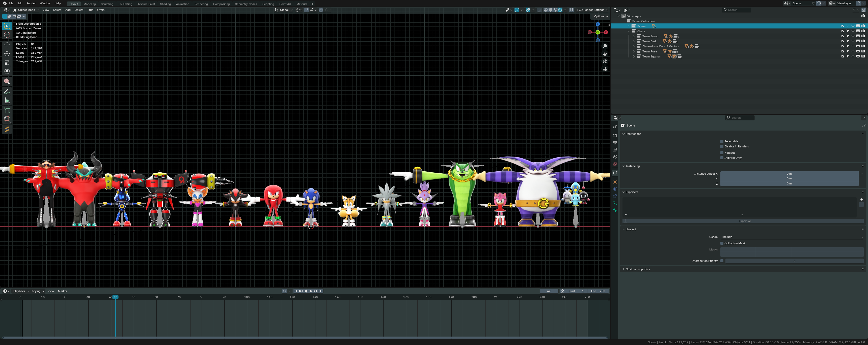Play the animation in the timeline
Viewport: 868px width, 345px height.
(311, 291)
